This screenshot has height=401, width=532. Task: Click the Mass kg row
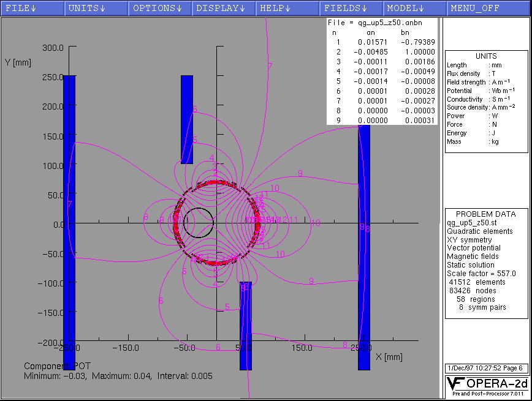(x=473, y=141)
